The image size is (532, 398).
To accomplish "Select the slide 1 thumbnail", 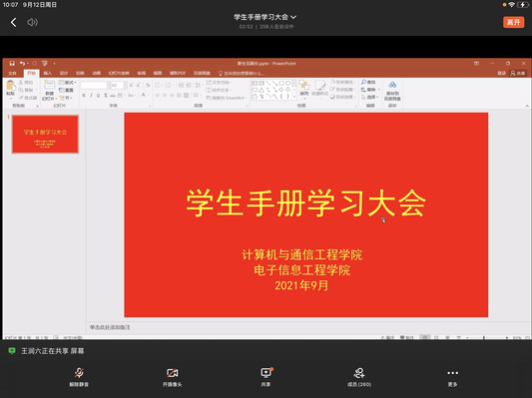I will click(45, 135).
